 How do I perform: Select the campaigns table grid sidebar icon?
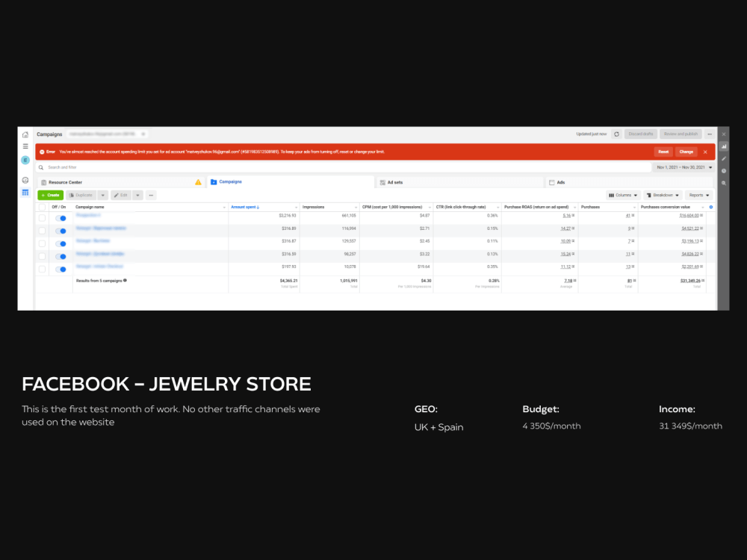coord(25,193)
